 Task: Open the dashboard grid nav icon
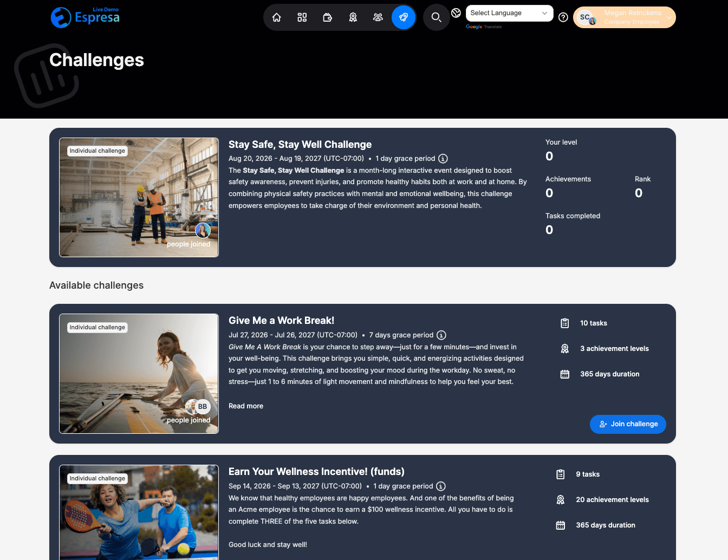(x=302, y=17)
